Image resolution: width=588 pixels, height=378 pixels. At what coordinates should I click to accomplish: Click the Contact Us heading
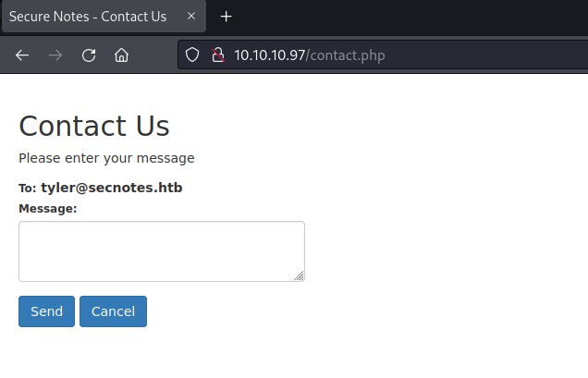pyautogui.click(x=94, y=126)
